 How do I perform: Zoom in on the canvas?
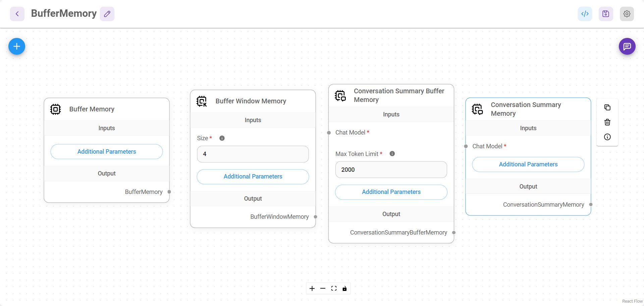(312, 289)
